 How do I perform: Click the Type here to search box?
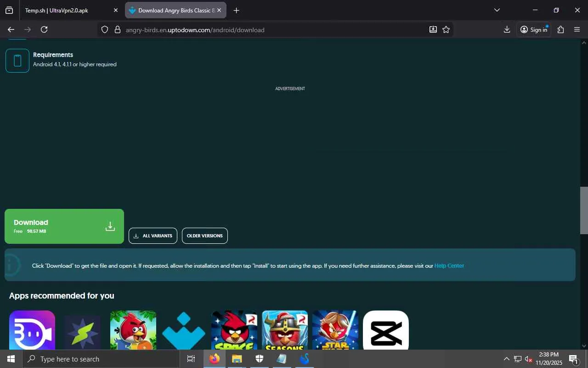pyautogui.click(x=101, y=359)
